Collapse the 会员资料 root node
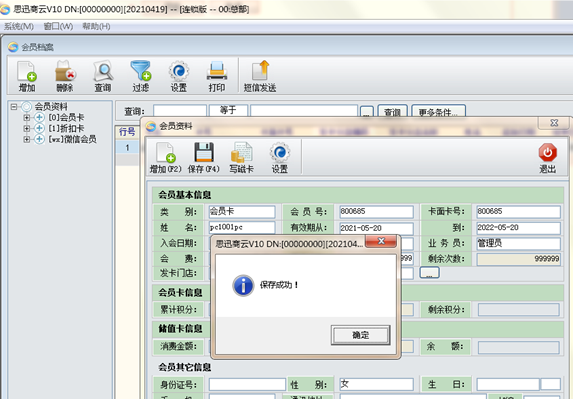573x399 pixels. 14,107
